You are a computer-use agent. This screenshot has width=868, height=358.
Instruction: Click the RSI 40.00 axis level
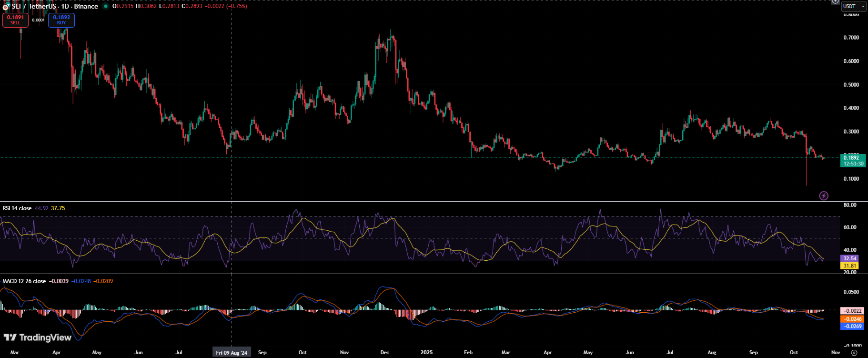(850, 250)
